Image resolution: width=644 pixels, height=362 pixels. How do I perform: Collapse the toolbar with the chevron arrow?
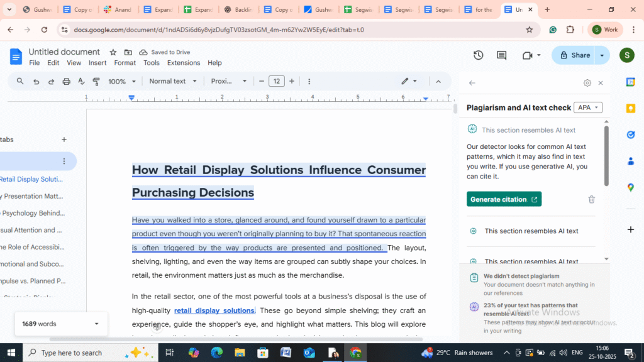pos(438,81)
